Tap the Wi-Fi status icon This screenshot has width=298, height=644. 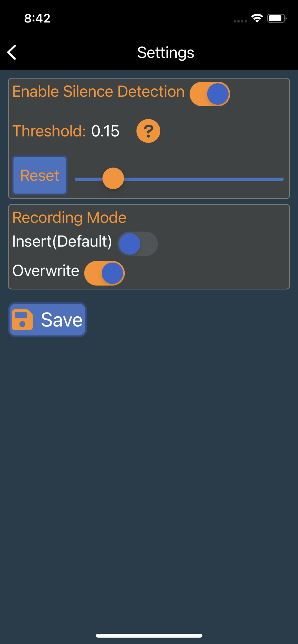257,18
